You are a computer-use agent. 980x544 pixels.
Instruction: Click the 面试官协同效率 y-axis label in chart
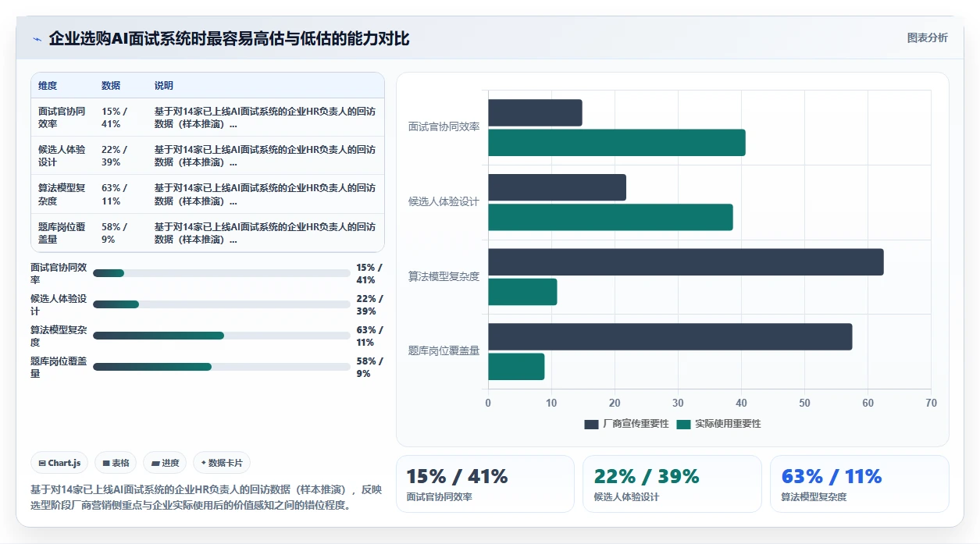(x=444, y=127)
